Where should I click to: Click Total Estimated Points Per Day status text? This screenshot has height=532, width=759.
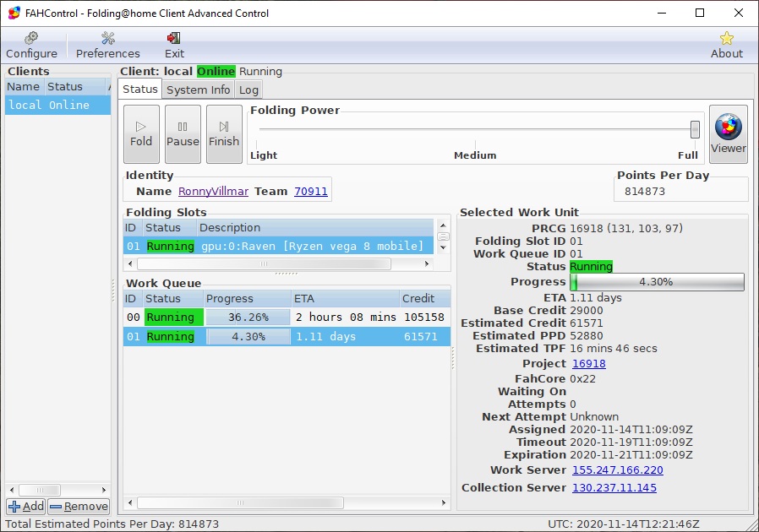[x=112, y=524]
